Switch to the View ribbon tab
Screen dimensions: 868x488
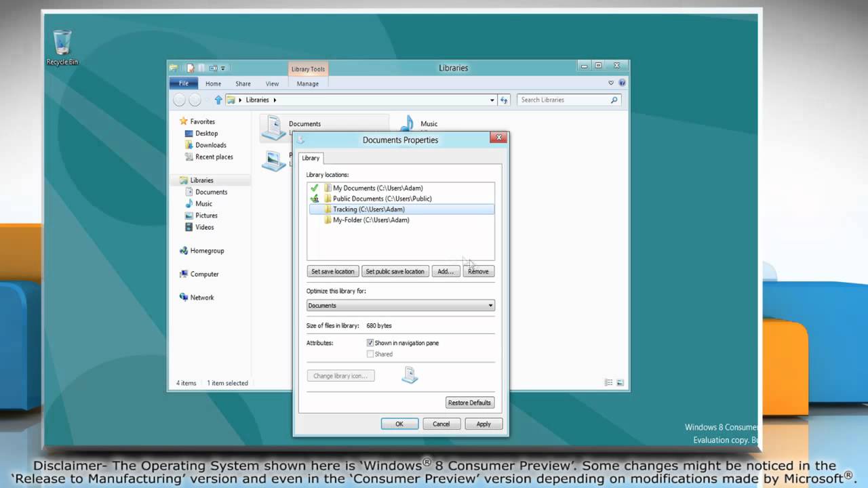pos(272,83)
